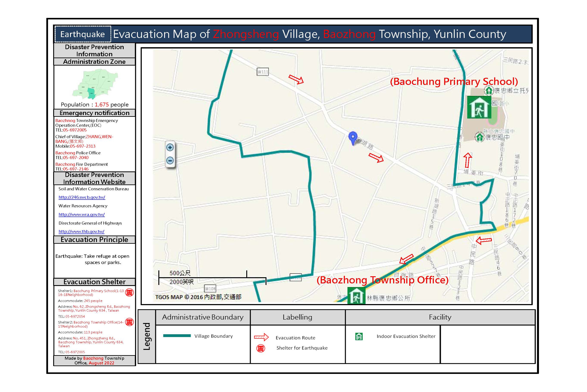Click the Labelling legend column header
The width and height of the screenshot is (587, 392).
click(x=297, y=317)
